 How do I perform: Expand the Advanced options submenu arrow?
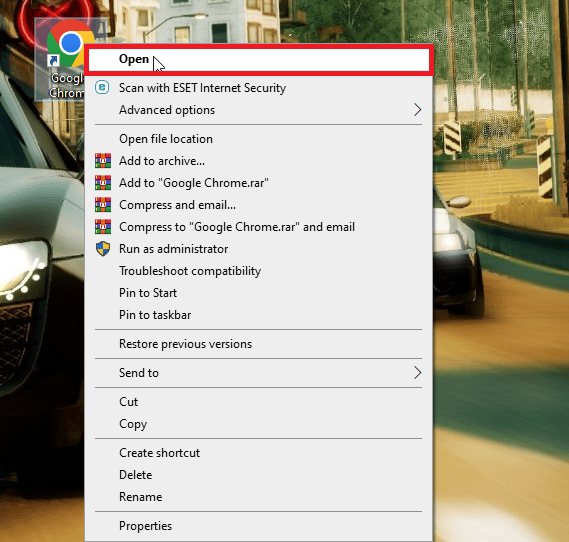tap(417, 110)
